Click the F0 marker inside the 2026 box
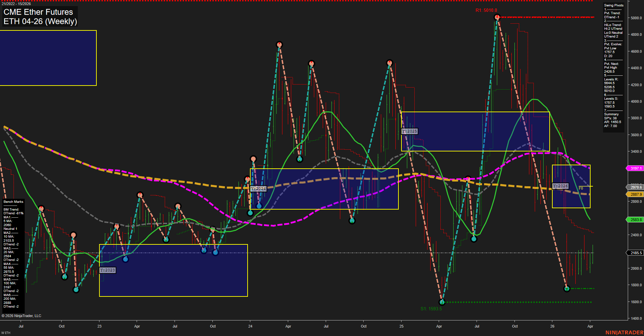The height and width of the screenshot is (336, 644). (580, 188)
